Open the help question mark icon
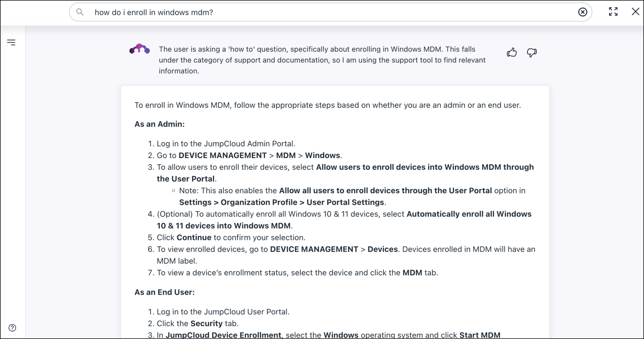Viewport: 644px width, 339px height. click(12, 328)
